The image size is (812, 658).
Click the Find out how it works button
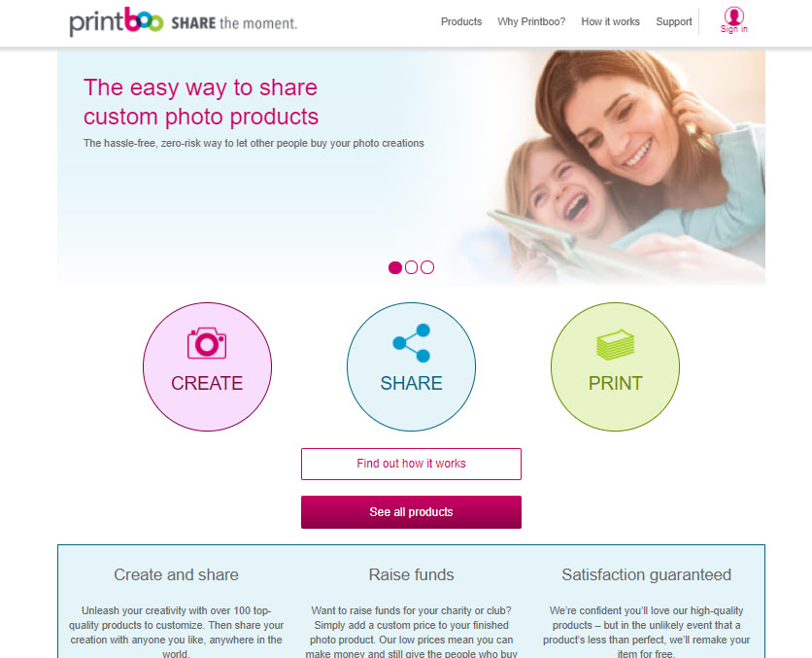411,464
